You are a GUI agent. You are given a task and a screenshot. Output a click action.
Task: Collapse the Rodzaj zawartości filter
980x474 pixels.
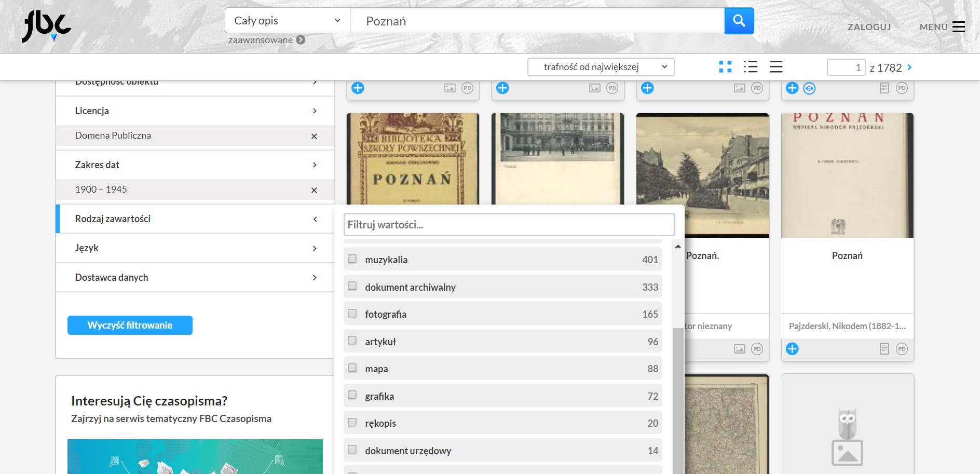(x=195, y=219)
